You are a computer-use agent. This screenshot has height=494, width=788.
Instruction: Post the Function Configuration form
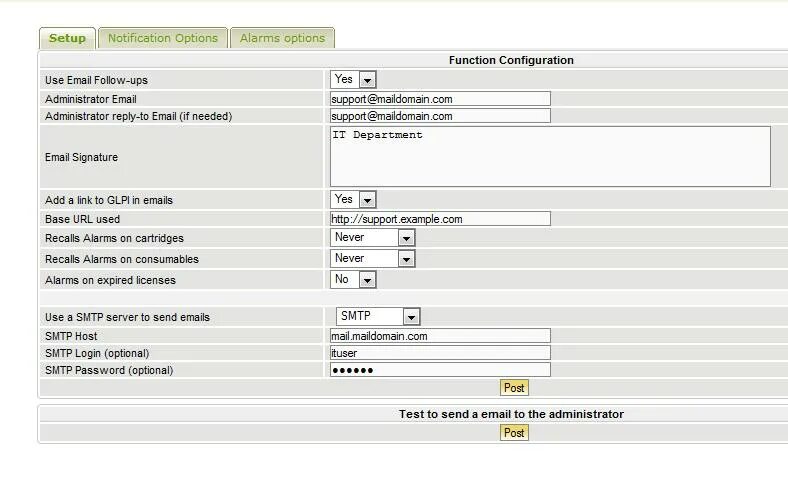coord(514,388)
